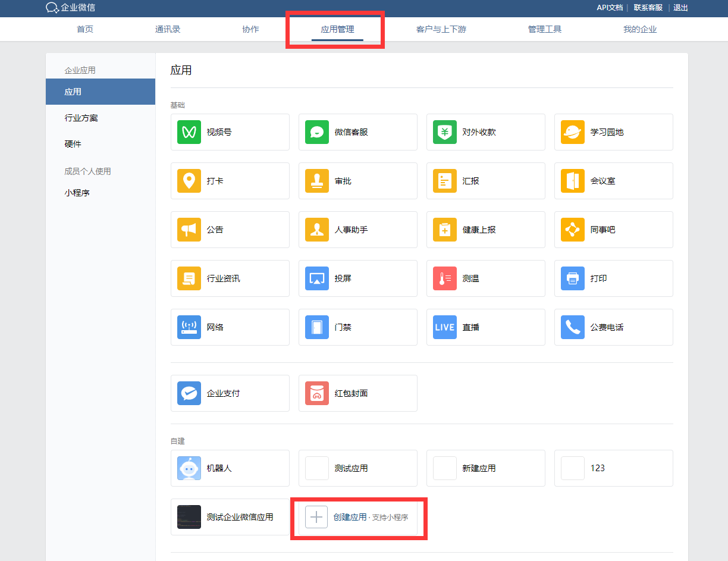Click the 健康上报 label text

[x=479, y=230]
